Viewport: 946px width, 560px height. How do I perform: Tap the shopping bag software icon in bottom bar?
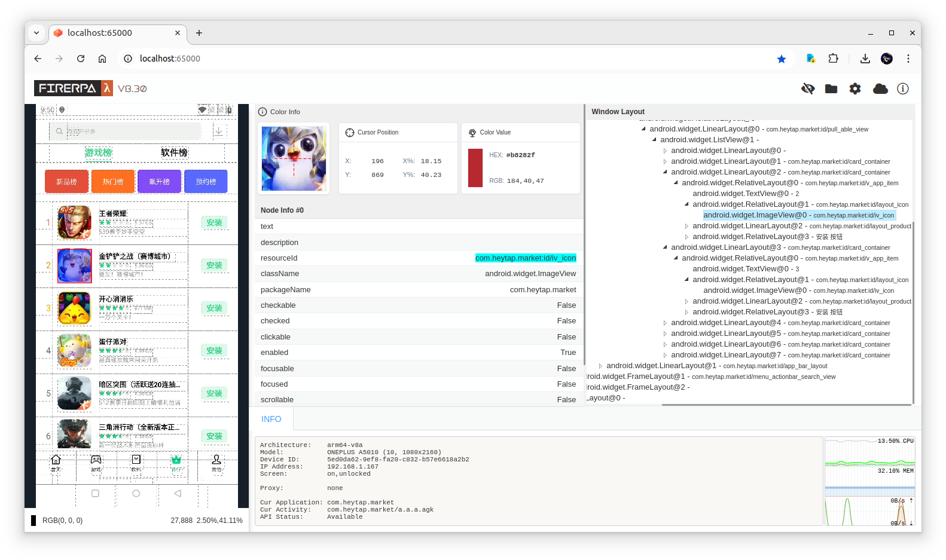click(136, 460)
